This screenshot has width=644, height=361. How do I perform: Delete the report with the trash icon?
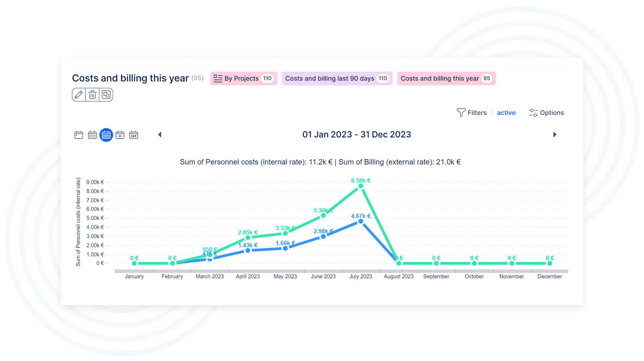pyautogui.click(x=93, y=95)
